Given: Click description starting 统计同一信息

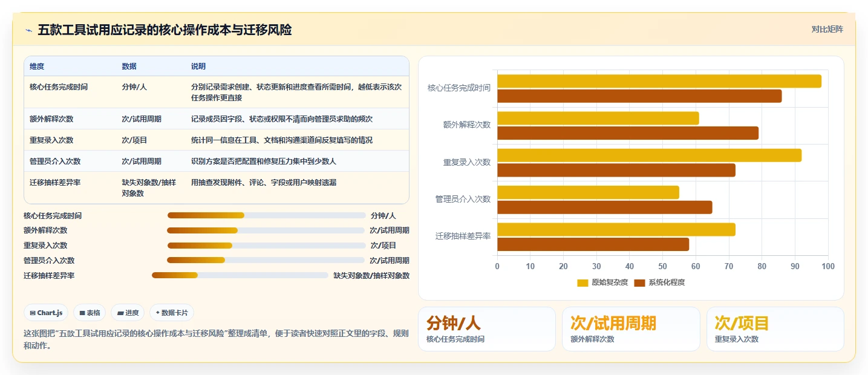Looking at the screenshot, I should point(282,140).
